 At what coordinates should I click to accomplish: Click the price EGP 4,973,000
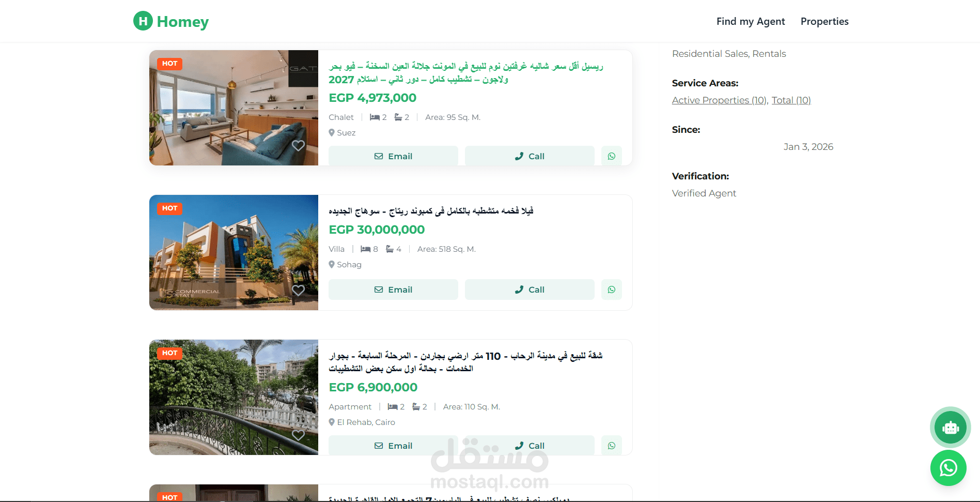pyautogui.click(x=372, y=98)
